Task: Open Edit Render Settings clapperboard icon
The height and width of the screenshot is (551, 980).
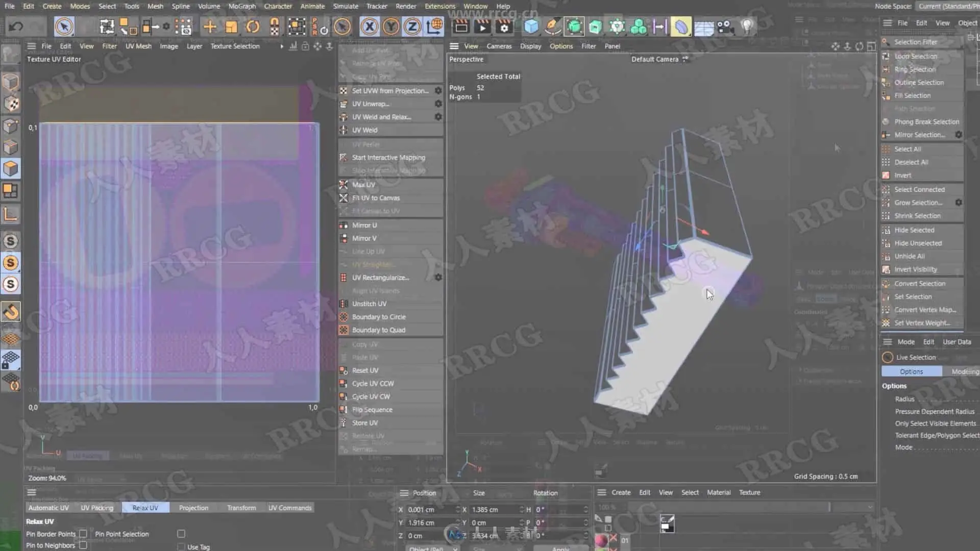Action: (504, 27)
